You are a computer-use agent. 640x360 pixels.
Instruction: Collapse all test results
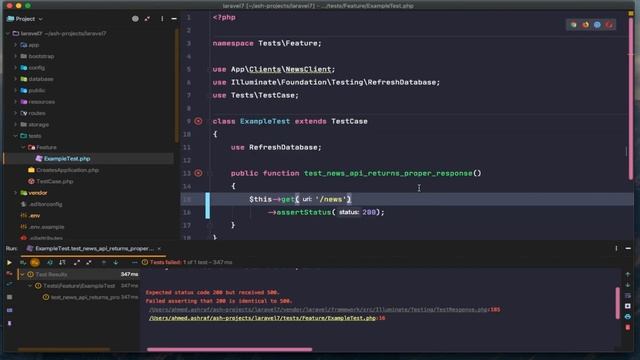[89, 262]
